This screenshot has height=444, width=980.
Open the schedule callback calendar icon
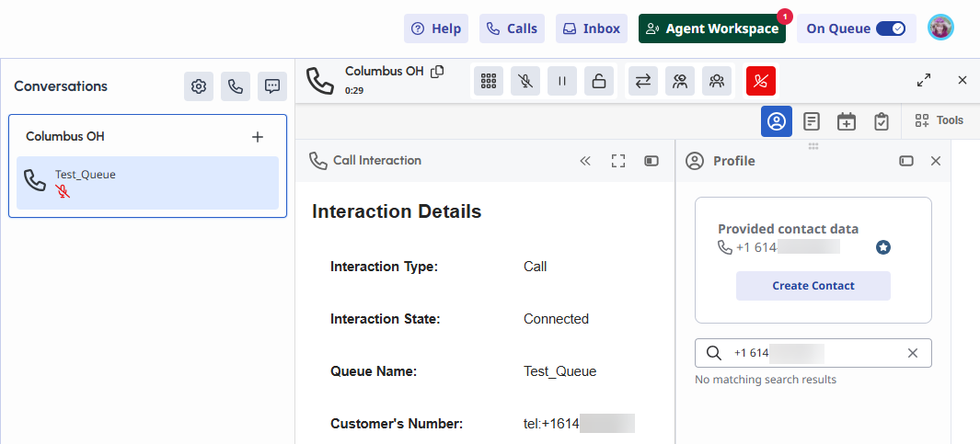[847, 121]
